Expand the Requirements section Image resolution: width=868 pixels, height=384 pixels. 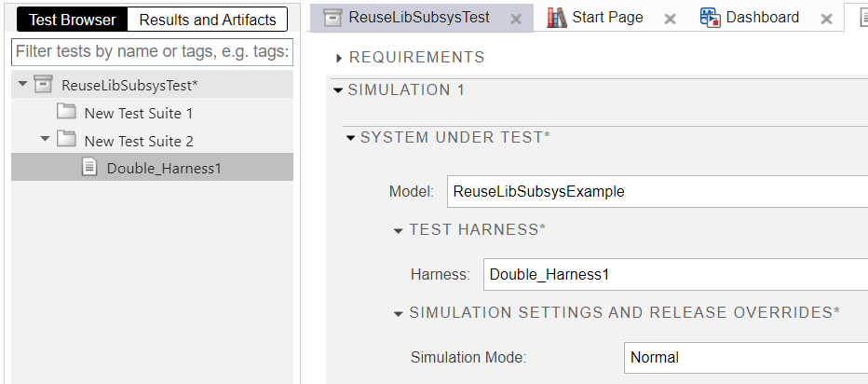point(339,58)
